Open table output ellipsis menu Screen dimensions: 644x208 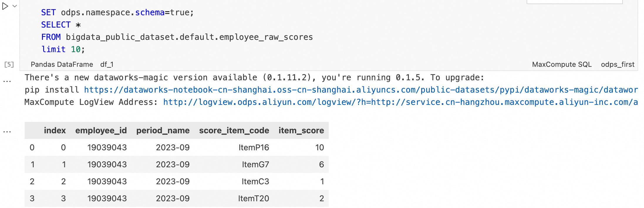(7, 132)
